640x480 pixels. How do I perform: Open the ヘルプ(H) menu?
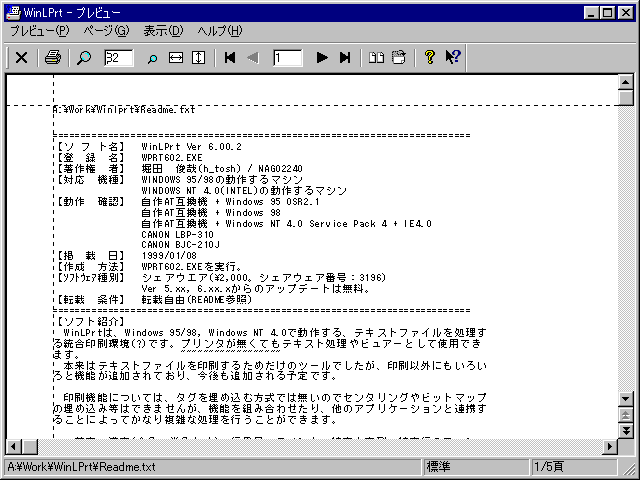220,31
